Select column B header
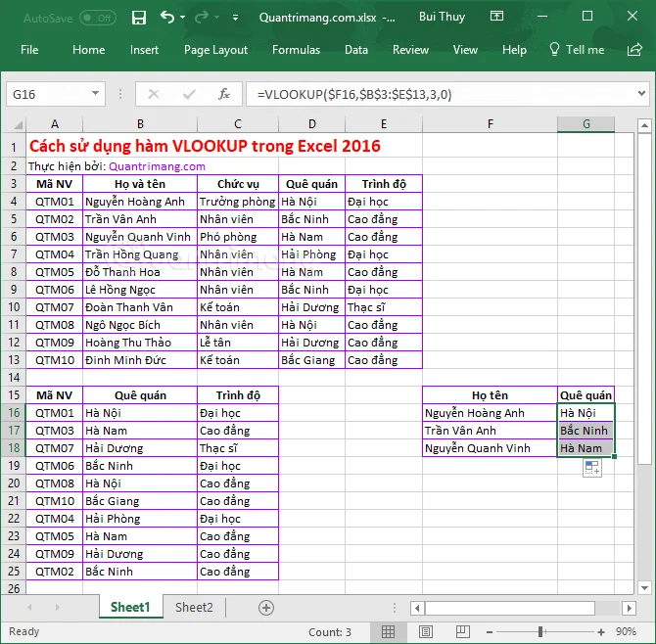This screenshot has height=644, width=656. click(140, 124)
